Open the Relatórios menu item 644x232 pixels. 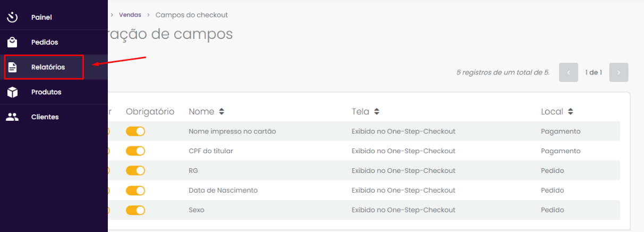[48, 67]
